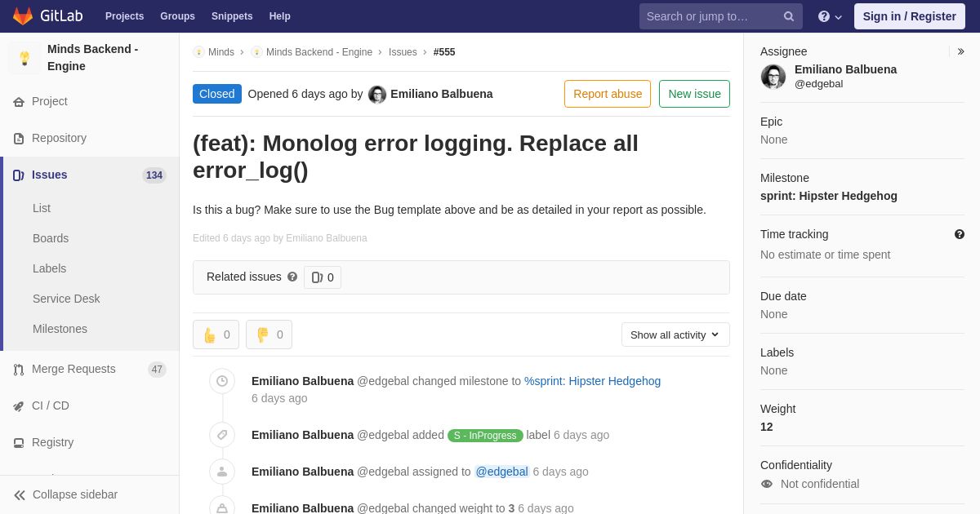The image size is (980, 514).
Task: Open Boards in the Issues submenu
Action: point(51,238)
